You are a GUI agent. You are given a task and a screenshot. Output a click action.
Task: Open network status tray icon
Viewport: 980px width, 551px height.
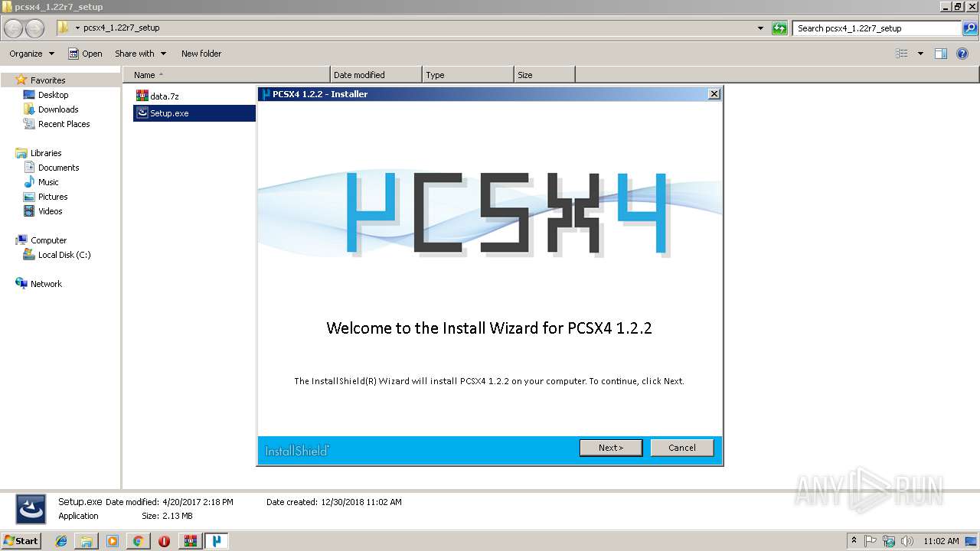pyautogui.click(x=889, y=541)
